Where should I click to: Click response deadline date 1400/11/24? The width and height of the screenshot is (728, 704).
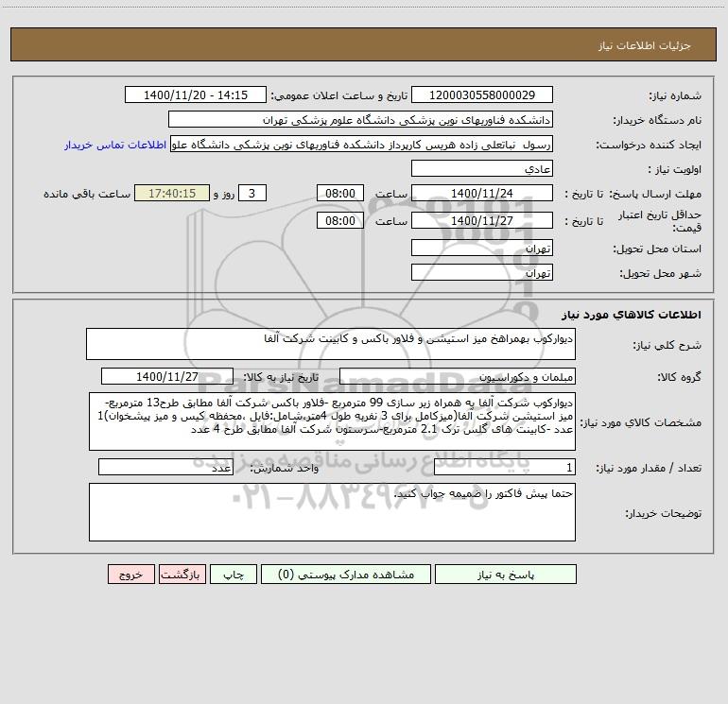click(482, 193)
